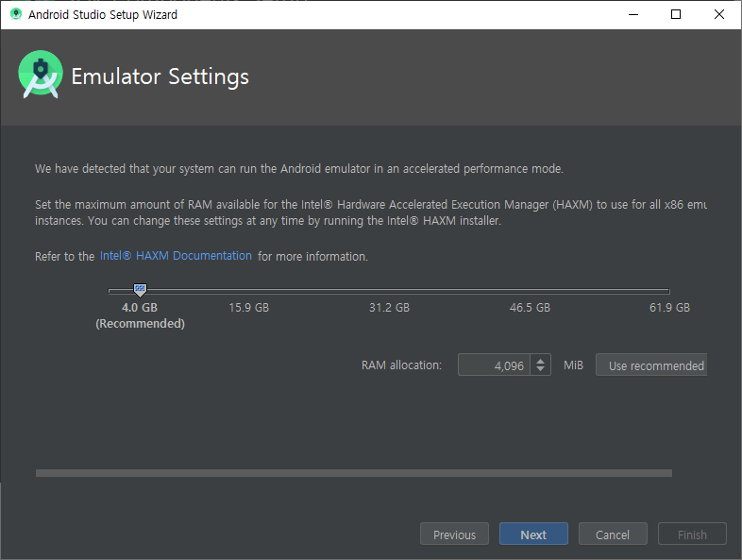Viewport: 742px width, 560px height.
Task: Maximize the Setup Wizard window
Action: pyautogui.click(x=676, y=15)
